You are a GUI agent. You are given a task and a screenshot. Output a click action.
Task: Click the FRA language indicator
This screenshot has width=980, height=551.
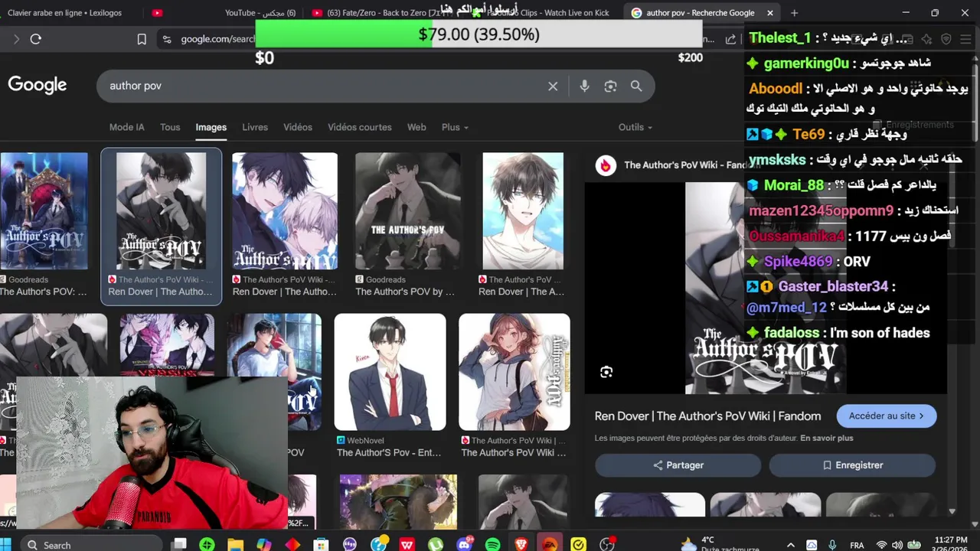(x=857, y=545)
